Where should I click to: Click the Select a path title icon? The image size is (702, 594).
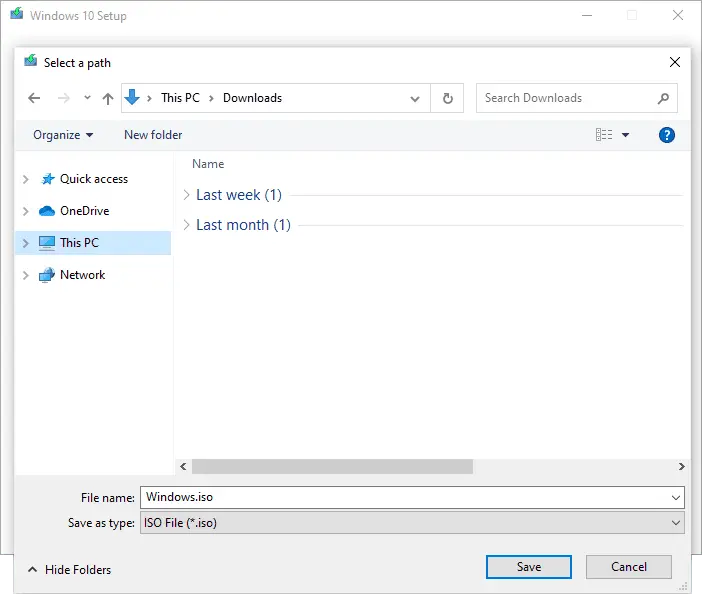pos(30,60)
